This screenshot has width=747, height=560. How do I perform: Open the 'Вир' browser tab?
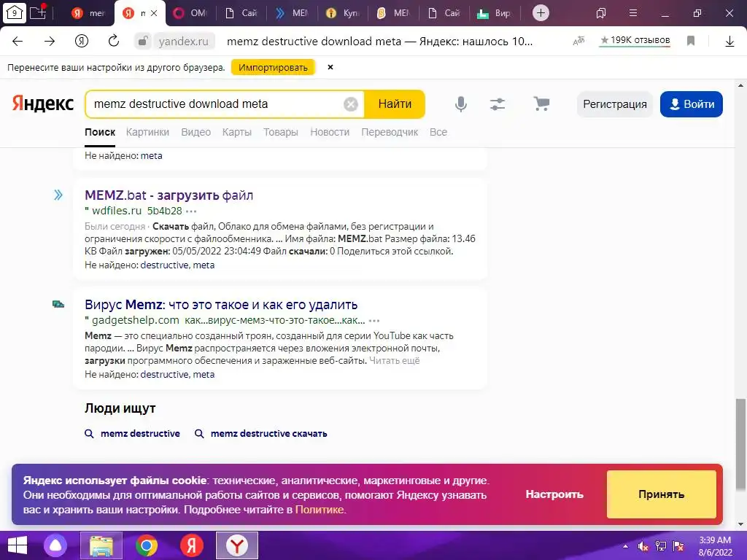tap(494, 13)
